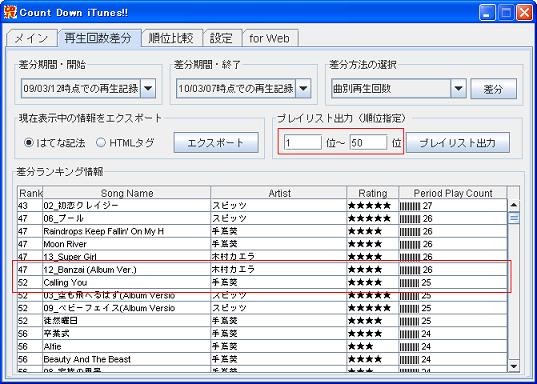Switch to the メイン tab
The height and width of the screenshot is (384, 537).
[32, 38]
